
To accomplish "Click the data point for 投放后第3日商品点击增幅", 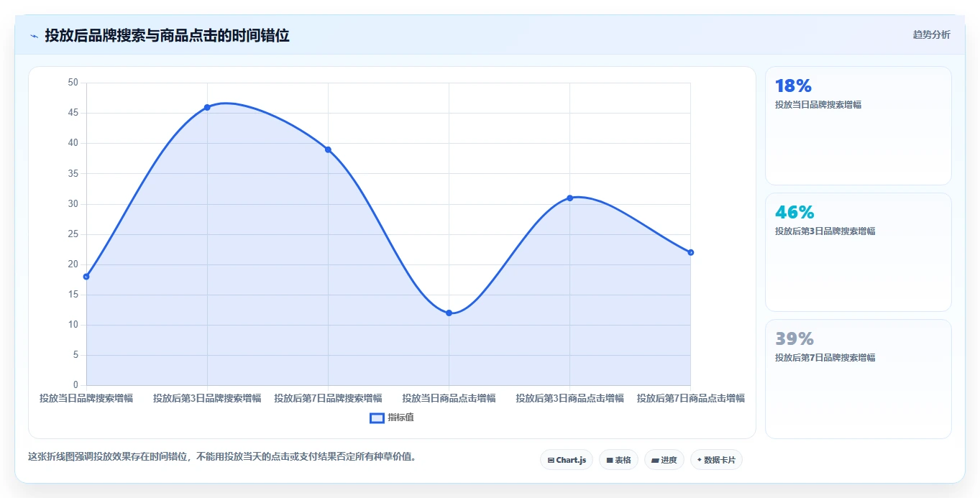I will [569, 198].
